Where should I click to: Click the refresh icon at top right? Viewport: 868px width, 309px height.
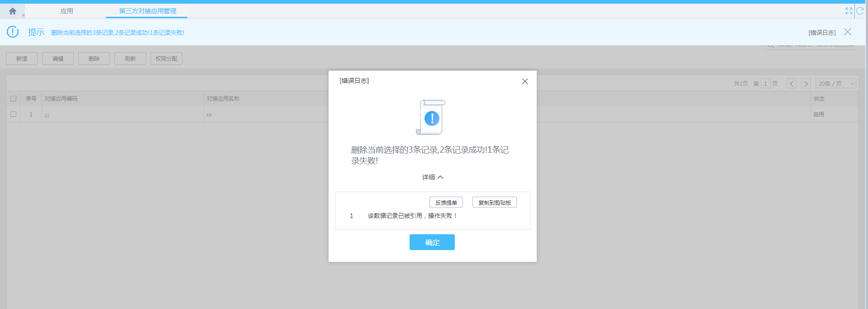click(x=860, y=11)
